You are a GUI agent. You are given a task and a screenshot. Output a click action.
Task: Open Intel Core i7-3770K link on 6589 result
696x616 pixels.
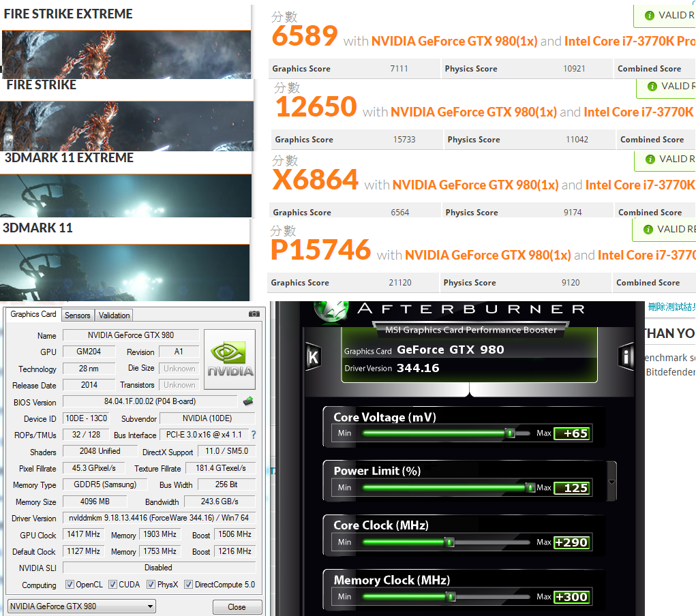pyautogui.click(x=630, y=42)
